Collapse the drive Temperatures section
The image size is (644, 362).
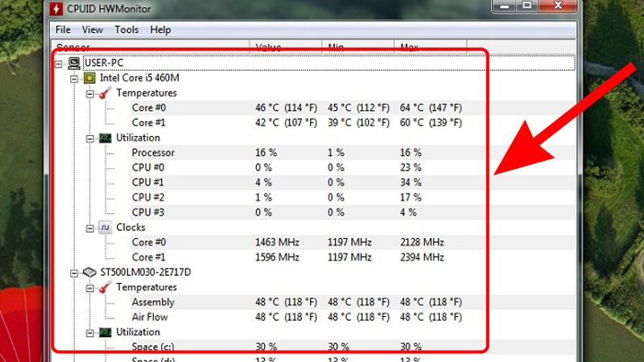point(90,288)
